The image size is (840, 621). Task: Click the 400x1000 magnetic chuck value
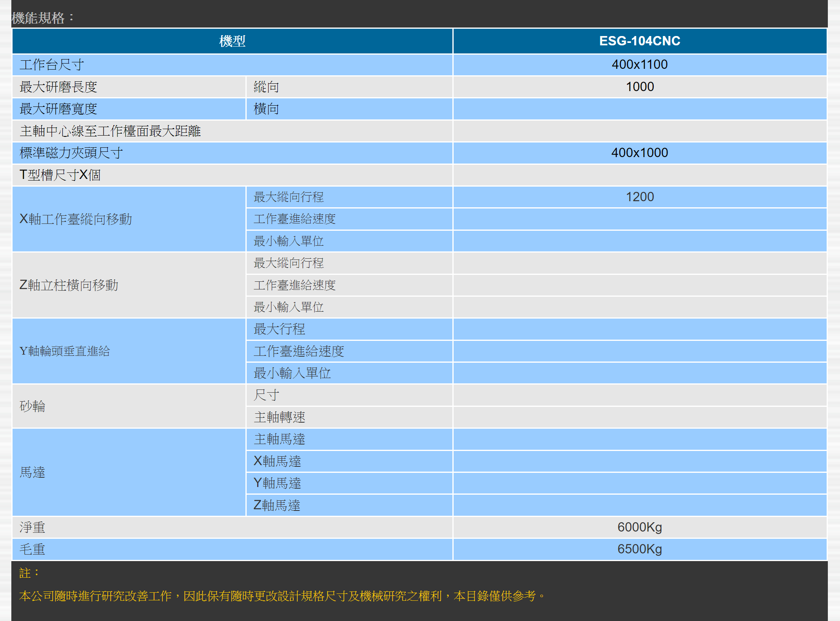(640, 153)
